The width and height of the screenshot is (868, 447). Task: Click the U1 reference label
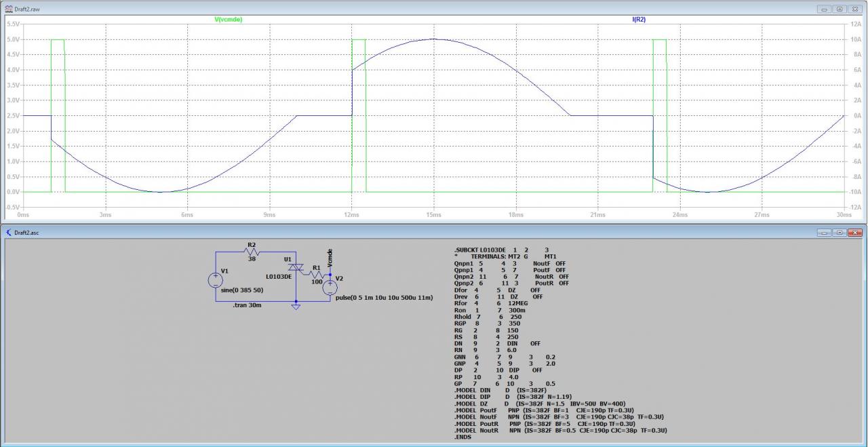[x=288, y=260]
